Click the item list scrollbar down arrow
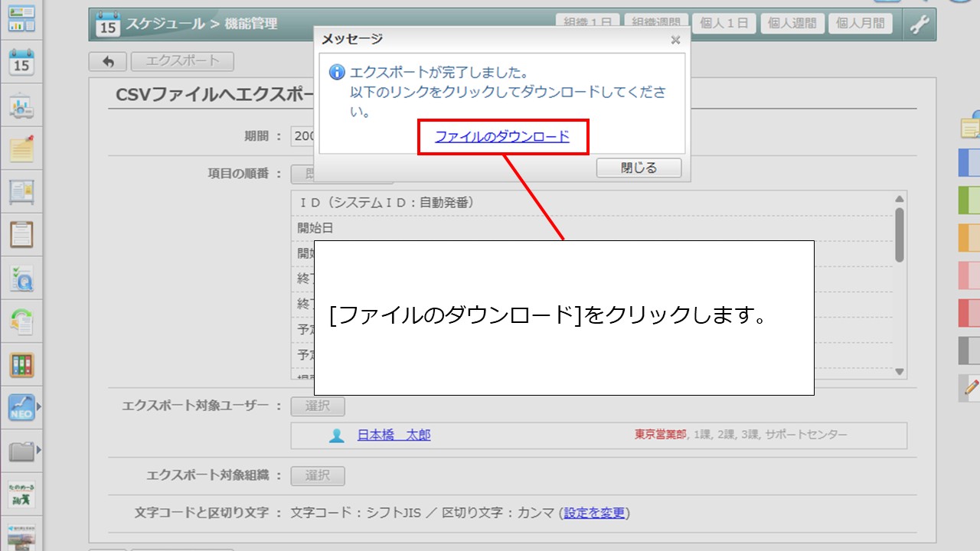 (900, 372)
